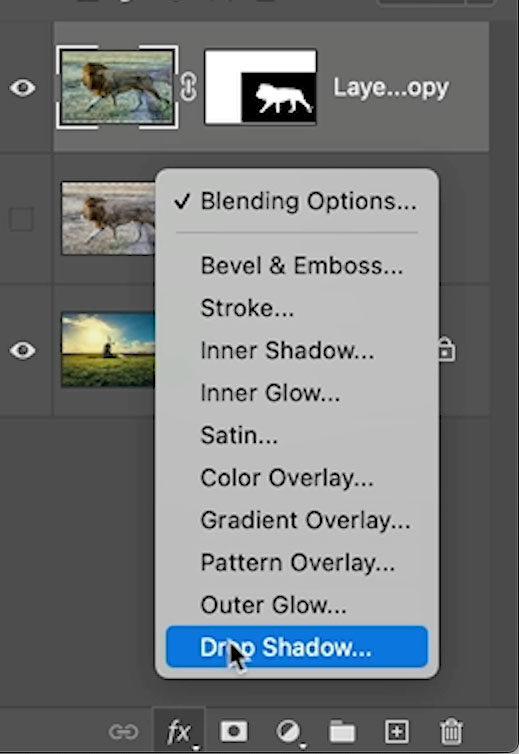519x754 pixels.
Task: Create a new group folder icon
Action: pyautogui.click(x=342, y=732)
